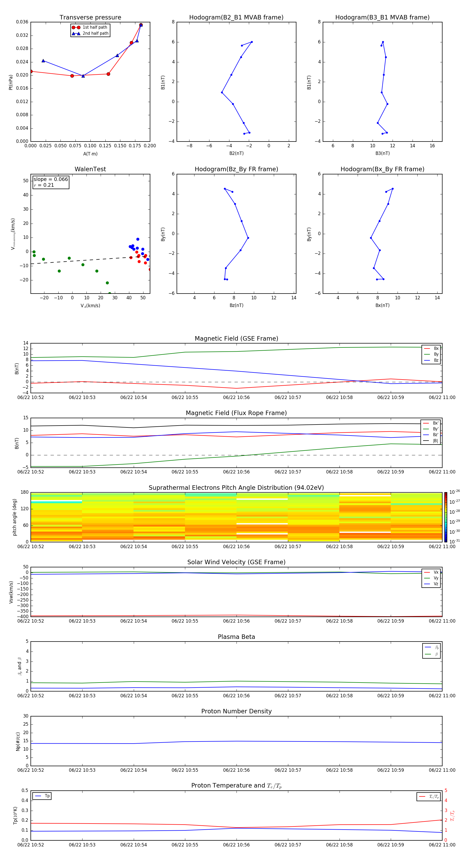Screen dimensions: 473x868
Task: Click 'Solar Wind Velocity (GSE Frame)' title
Action: (236, 562)
